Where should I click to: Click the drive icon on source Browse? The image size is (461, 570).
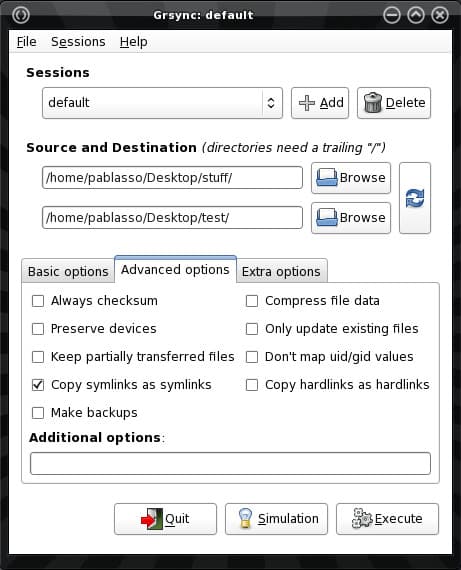point(326,178)
